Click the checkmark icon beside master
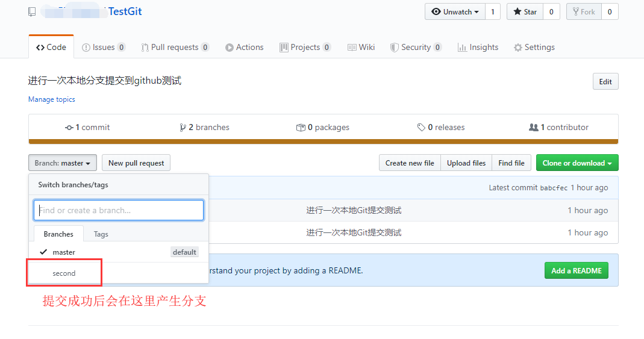The width and height of the screenshot is (644, 339). tap(43, 252)
